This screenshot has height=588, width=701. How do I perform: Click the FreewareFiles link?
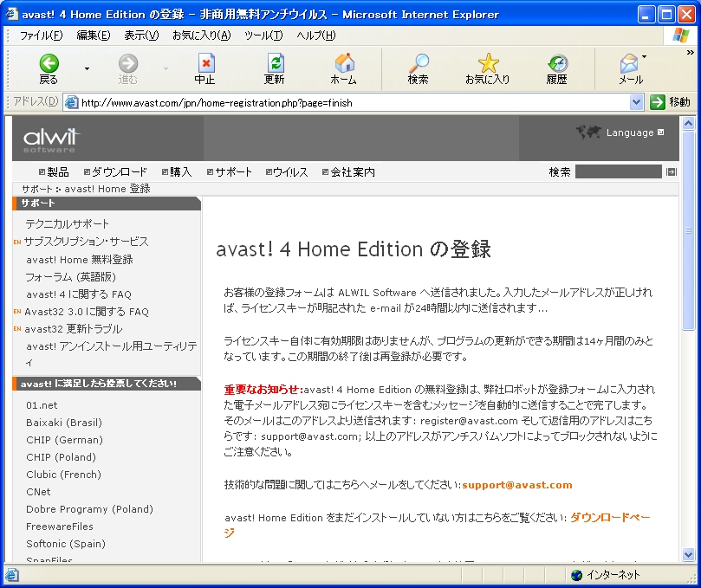tap(60, 527)
